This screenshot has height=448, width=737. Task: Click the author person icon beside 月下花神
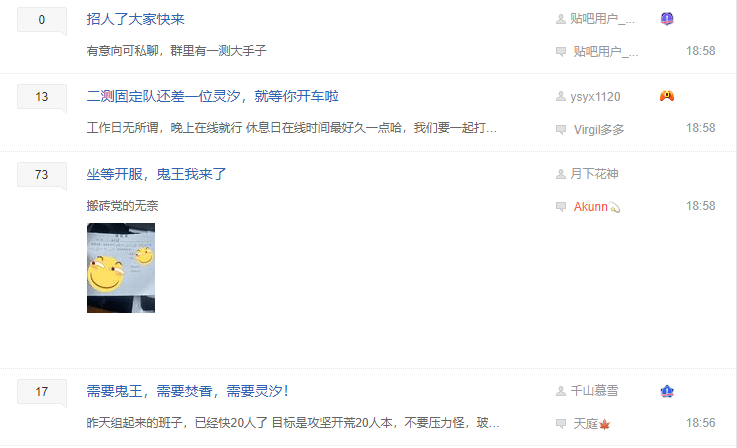560,174
